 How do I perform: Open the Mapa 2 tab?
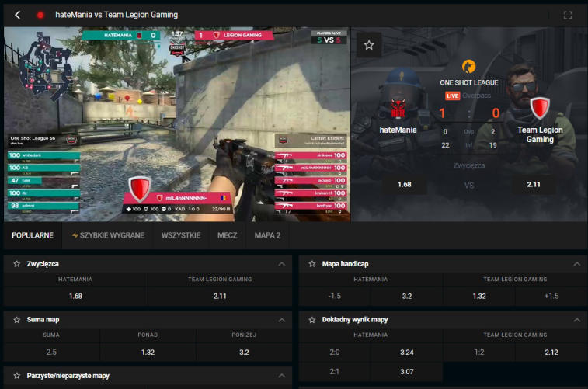click(267, 235)
